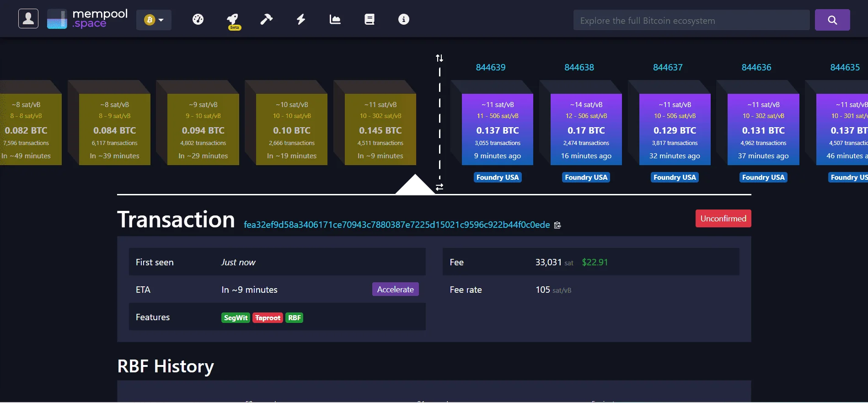Open the Mining hammer icon
This screenshot has width=868, height=403.
(x=267, y=19)
